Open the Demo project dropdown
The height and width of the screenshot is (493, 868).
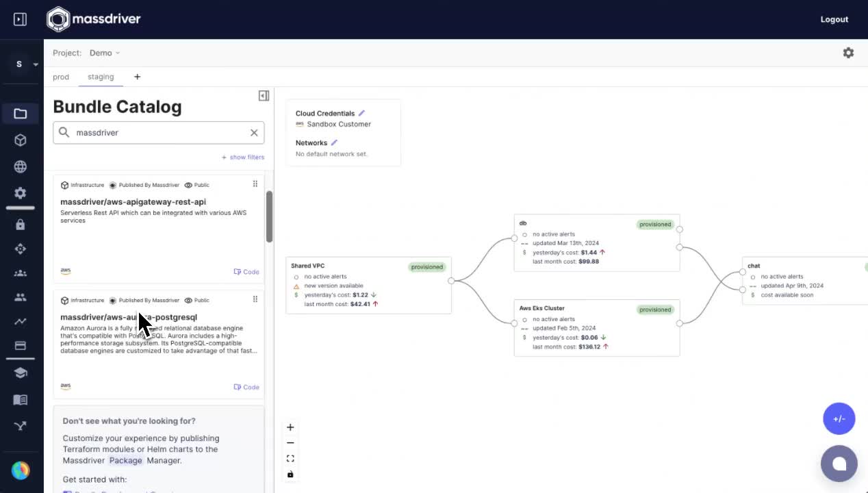pyautogui.click(x=105, y=53)
